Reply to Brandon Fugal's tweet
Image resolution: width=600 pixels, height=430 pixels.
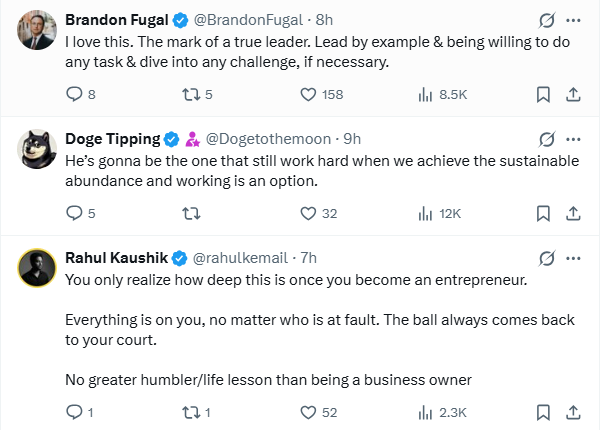73,95
